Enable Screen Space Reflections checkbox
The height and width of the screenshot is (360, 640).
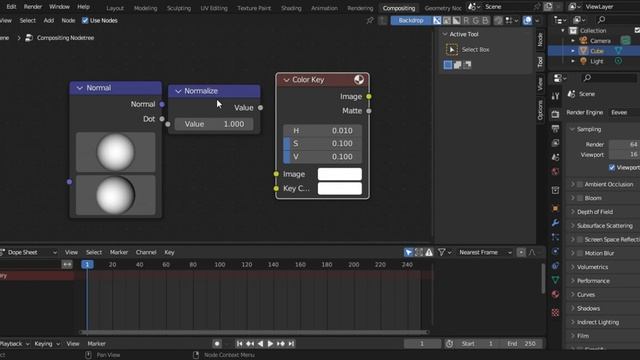580,240
